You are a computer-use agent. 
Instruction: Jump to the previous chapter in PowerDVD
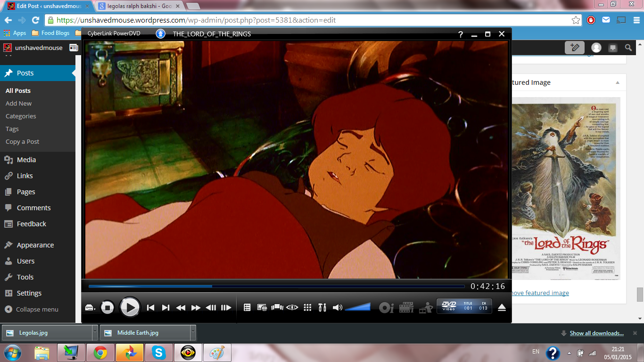150,308
